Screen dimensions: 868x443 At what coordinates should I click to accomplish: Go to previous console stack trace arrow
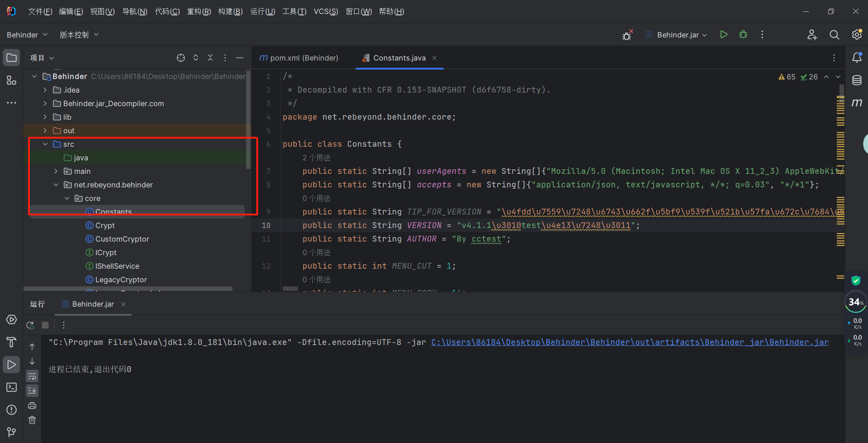click(x=32, y=347)
